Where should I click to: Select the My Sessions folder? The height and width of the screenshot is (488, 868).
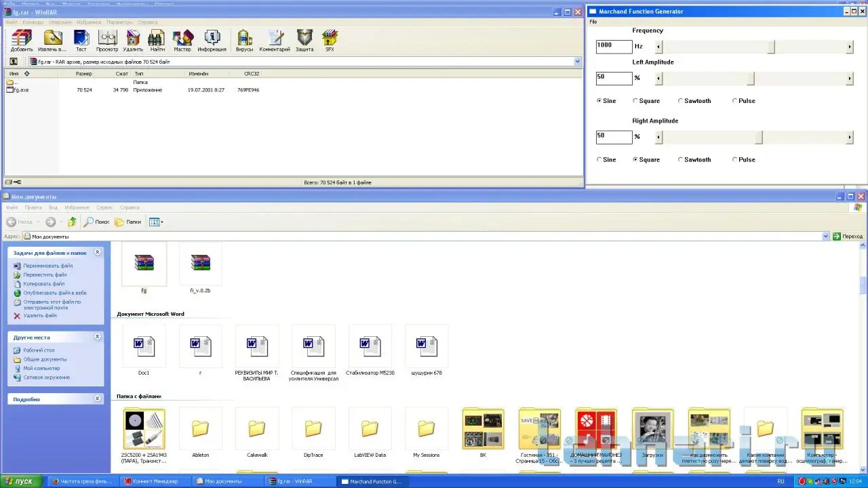coord(427,433)
